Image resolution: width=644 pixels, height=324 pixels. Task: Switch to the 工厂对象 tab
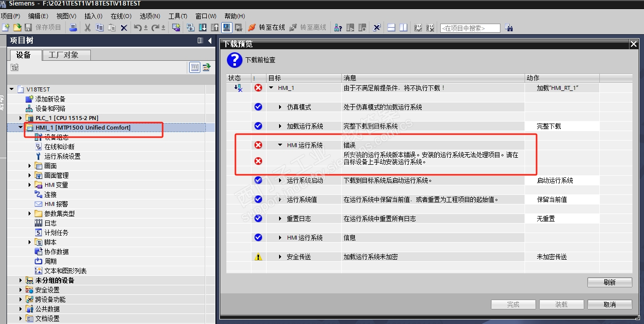[x=66, y=55]
